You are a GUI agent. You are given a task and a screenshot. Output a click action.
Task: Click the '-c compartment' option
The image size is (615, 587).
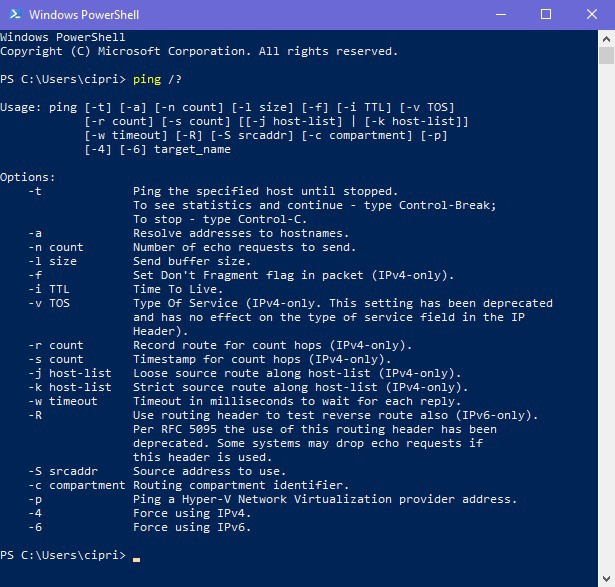77,485
